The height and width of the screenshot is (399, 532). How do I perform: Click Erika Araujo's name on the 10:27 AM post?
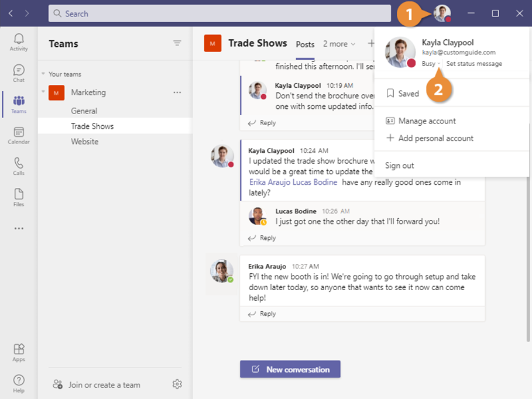click(267, 266)
